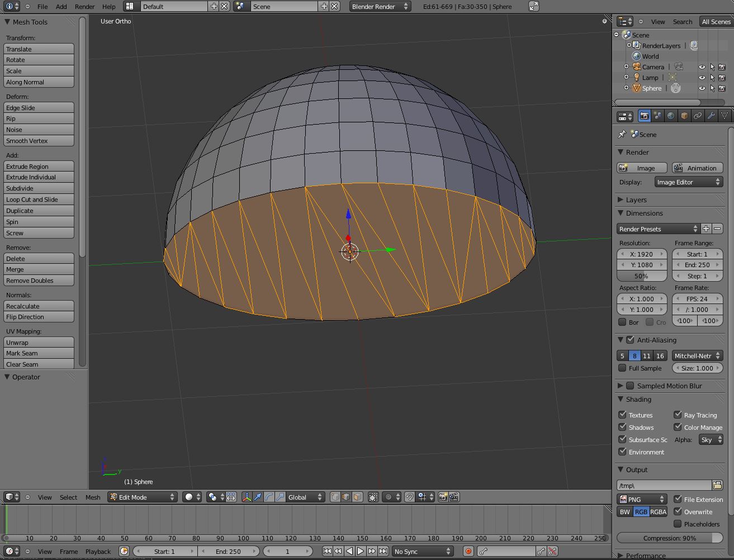This screenshot has height=560, width=734.
Task: Toggle the Anti-Aliasing checkbox
Action: tap(631, 340)
